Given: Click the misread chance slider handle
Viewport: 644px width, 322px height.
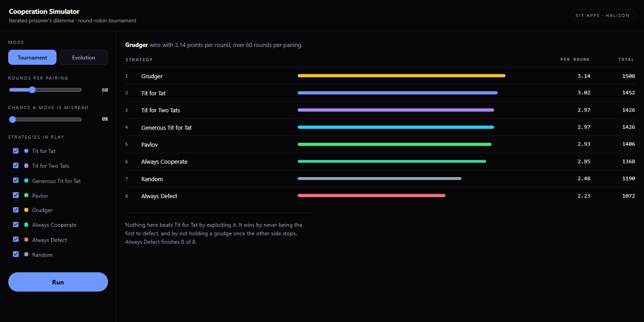Looking at the screenshot, I should coord(13,119).
